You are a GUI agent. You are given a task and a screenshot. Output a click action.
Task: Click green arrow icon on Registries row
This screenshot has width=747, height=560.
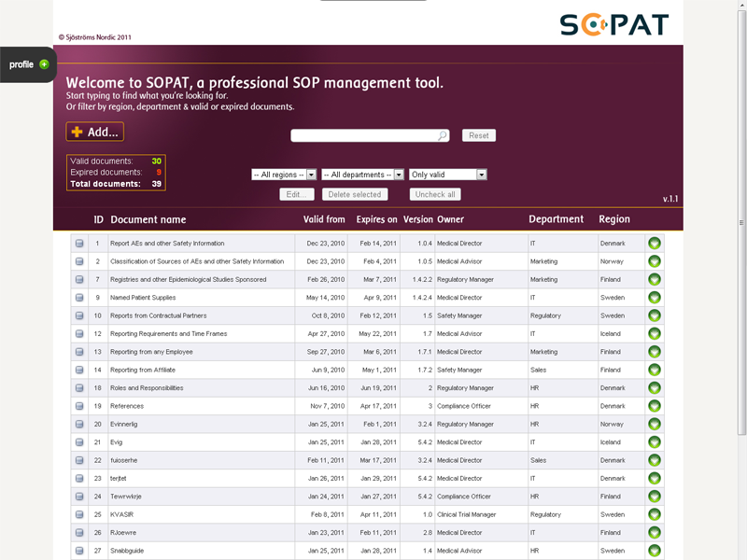tap(655, 279)
